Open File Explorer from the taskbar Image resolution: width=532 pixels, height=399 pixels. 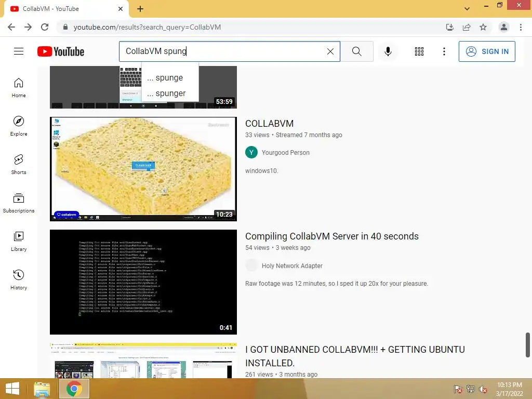click(x=42, y=389)
